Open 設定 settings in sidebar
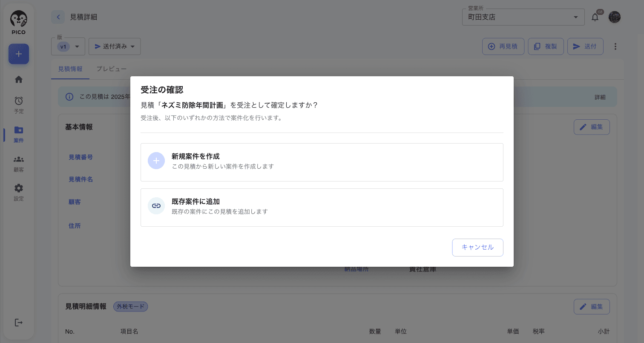Screen dimensions: 644x343 19,193
